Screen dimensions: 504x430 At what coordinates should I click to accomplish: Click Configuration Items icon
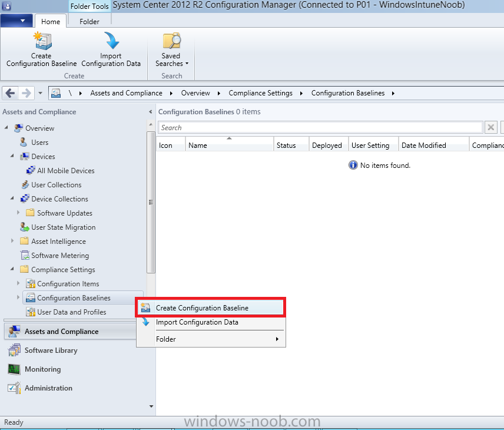pos(31,284)
